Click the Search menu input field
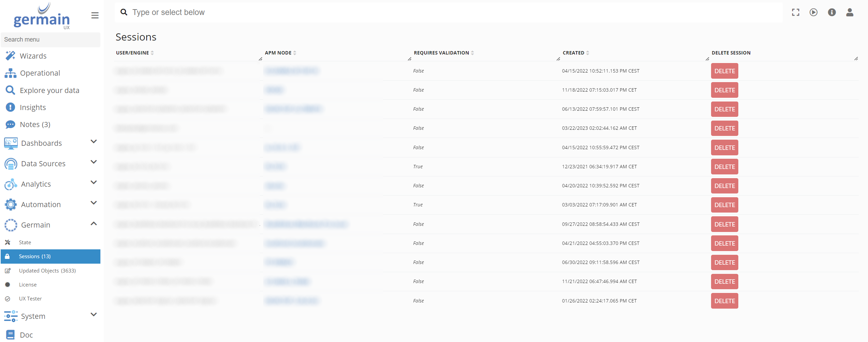868x342 pixels. (51, 40)
